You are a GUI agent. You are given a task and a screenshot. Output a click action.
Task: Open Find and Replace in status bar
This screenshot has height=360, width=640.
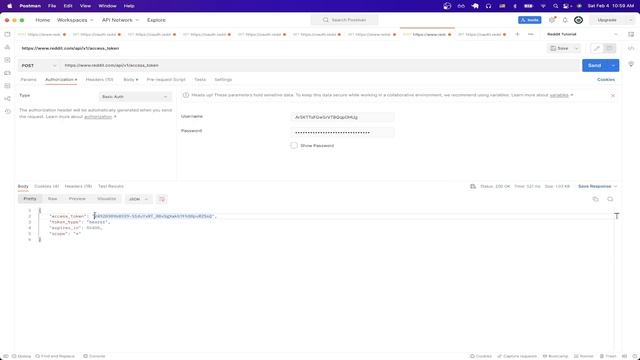pyautogui.click(x=55, y=356)
